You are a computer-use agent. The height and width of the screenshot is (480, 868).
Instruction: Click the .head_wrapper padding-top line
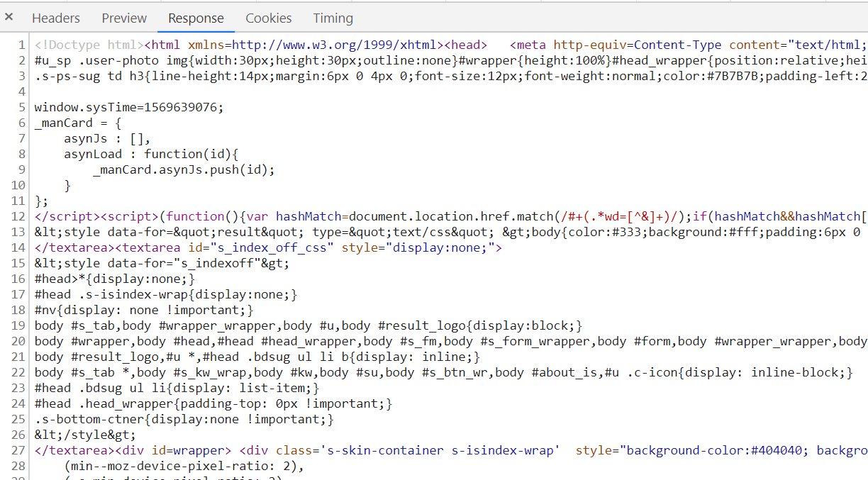point(213,403)
